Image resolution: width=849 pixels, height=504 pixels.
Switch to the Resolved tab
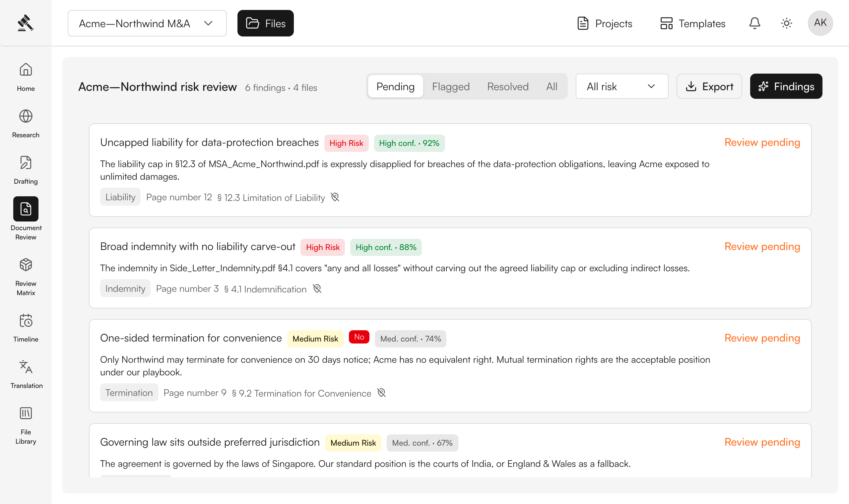click(508, 86)
